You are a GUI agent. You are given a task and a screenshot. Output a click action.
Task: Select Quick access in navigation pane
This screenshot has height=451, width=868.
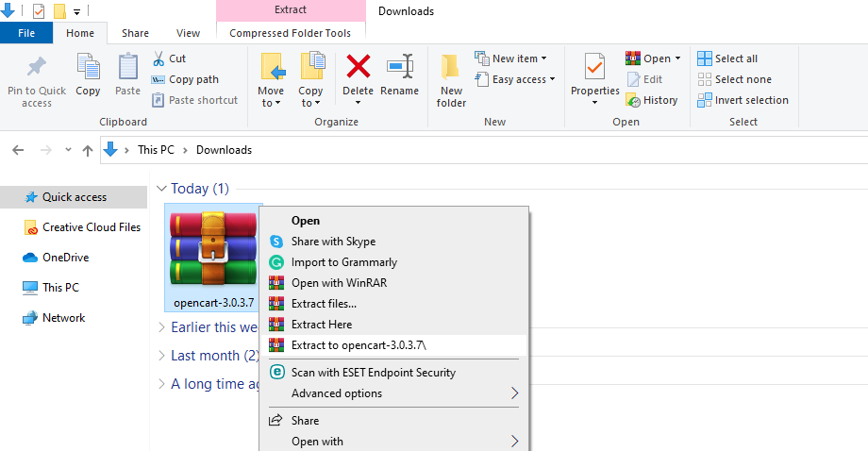click(74, 197)
